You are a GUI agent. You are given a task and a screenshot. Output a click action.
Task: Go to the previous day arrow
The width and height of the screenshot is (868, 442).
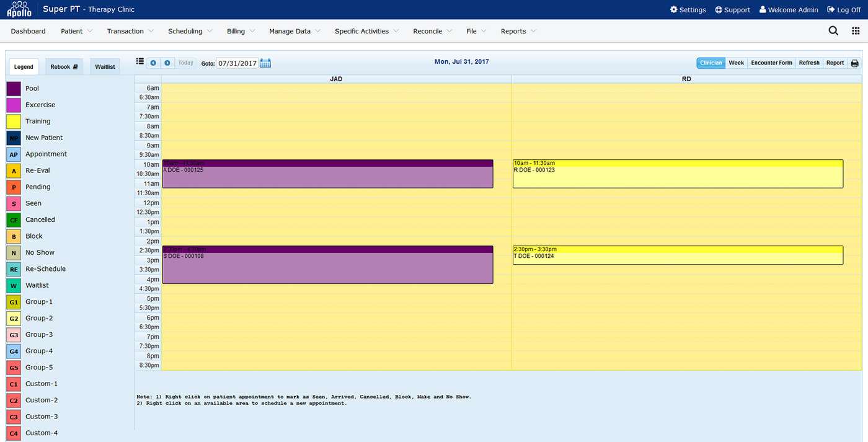click(153, 63)
